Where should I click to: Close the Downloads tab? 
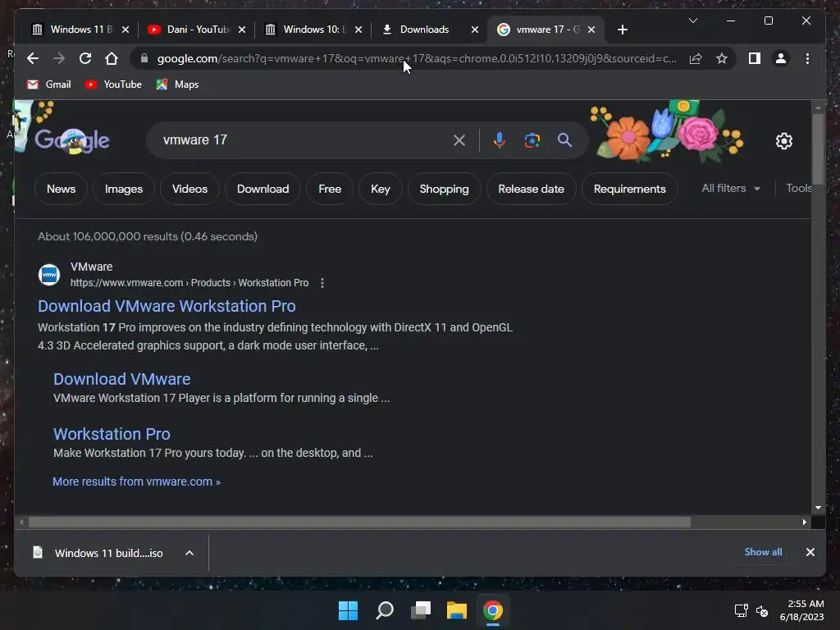tap(475, 30)
